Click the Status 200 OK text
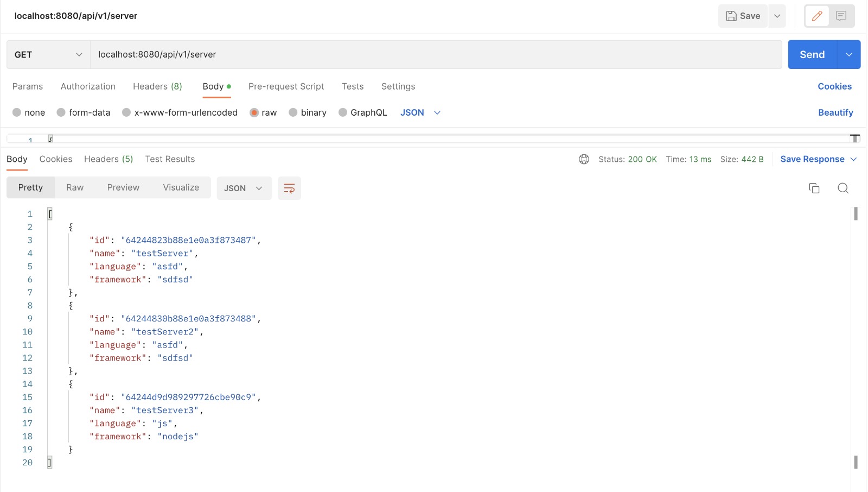The height and width of the screenshot is (492, 868). 628,159
